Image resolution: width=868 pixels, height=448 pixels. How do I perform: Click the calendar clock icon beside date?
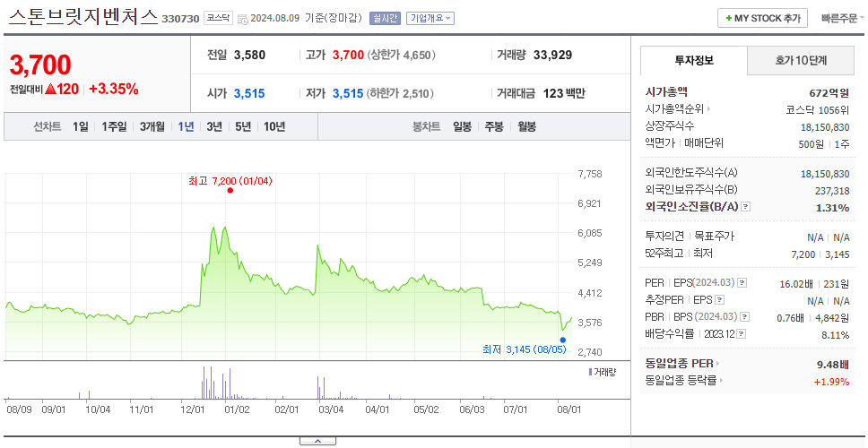242,18
